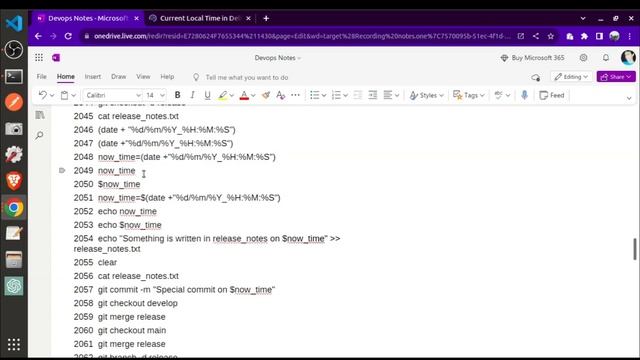Open the File menu
Viewport: 640px width, 360px height.
click(41, 77)
